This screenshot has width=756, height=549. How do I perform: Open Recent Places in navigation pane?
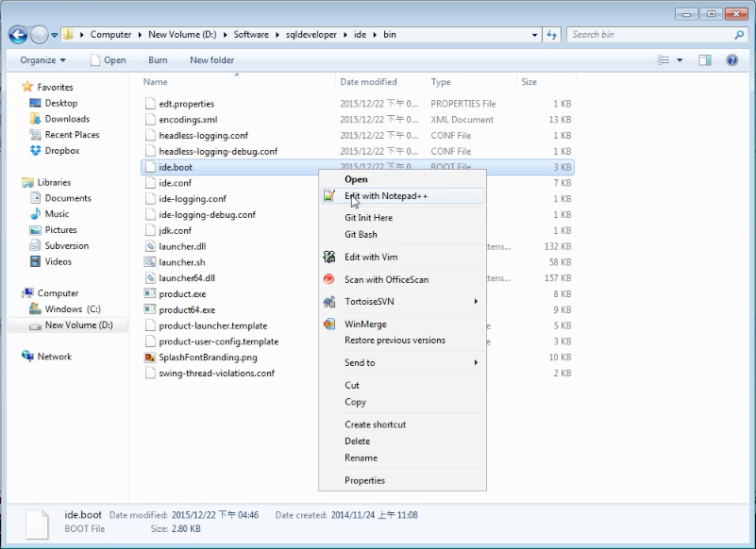(x=64, y=135)
